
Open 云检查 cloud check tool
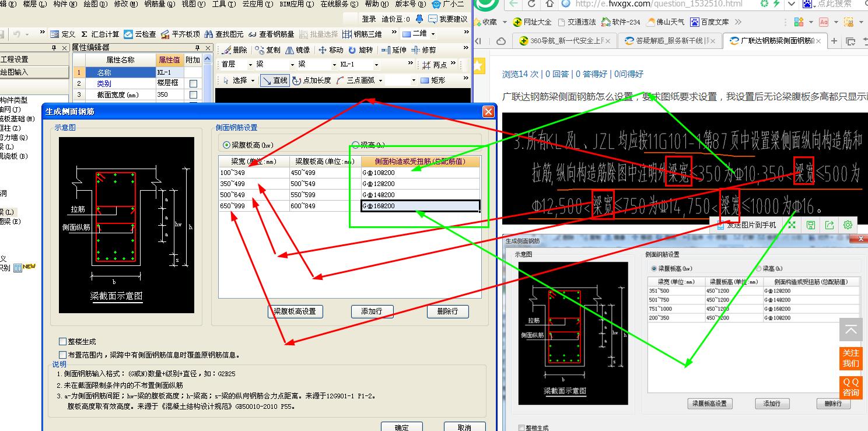[140, 34]
